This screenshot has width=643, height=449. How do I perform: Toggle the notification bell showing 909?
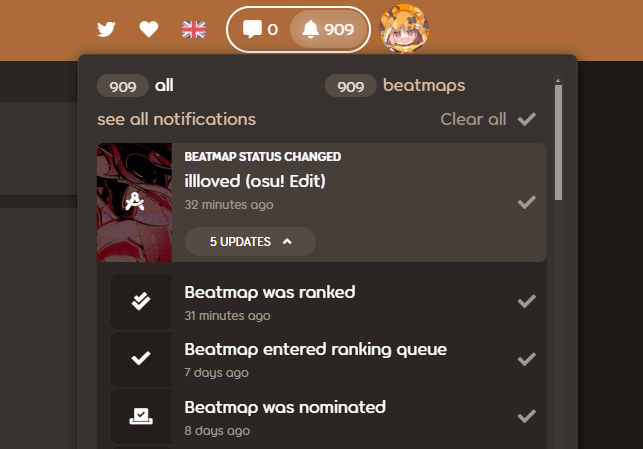point(328,29)
